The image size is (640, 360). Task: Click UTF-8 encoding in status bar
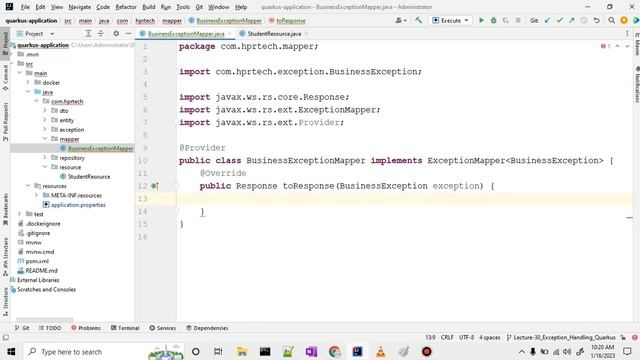[466, 337]
